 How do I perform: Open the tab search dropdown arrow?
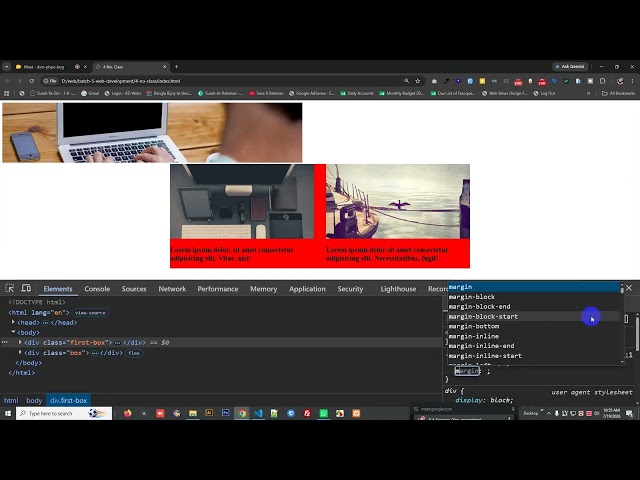tap(7, 67)
